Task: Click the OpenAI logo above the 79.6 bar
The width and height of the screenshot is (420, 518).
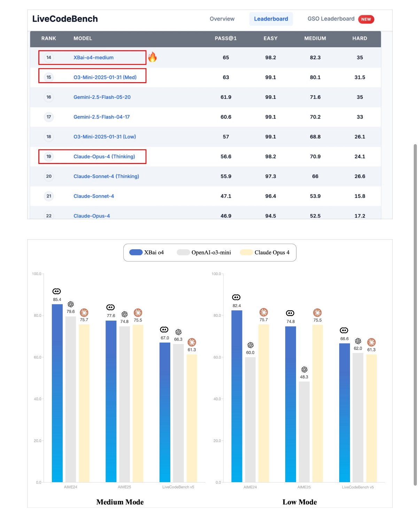Action: point(71,304)
